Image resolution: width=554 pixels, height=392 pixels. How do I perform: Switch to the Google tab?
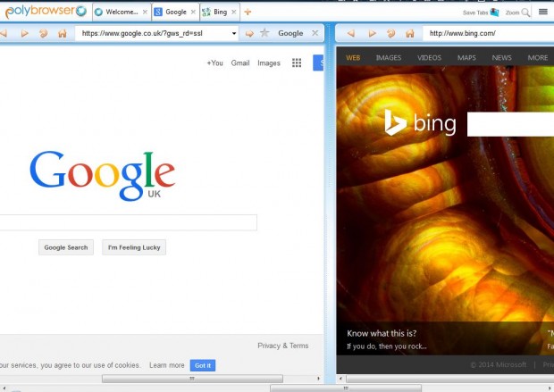tap(176, 12)
